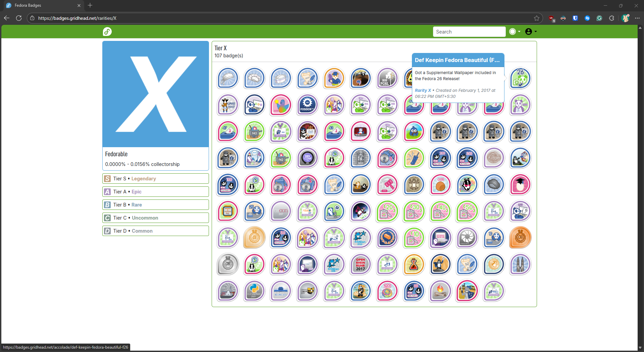Select the europython 2017 badge

[x=254, y=291]
